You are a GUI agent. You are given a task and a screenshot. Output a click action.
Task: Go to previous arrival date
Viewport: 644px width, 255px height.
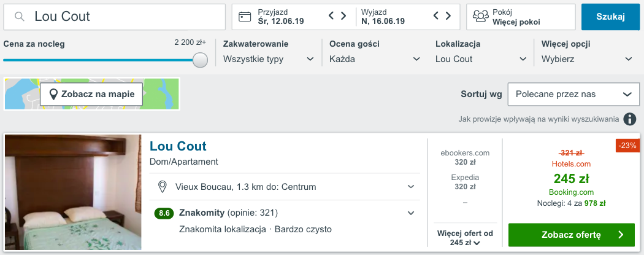(x=332, y=16)
